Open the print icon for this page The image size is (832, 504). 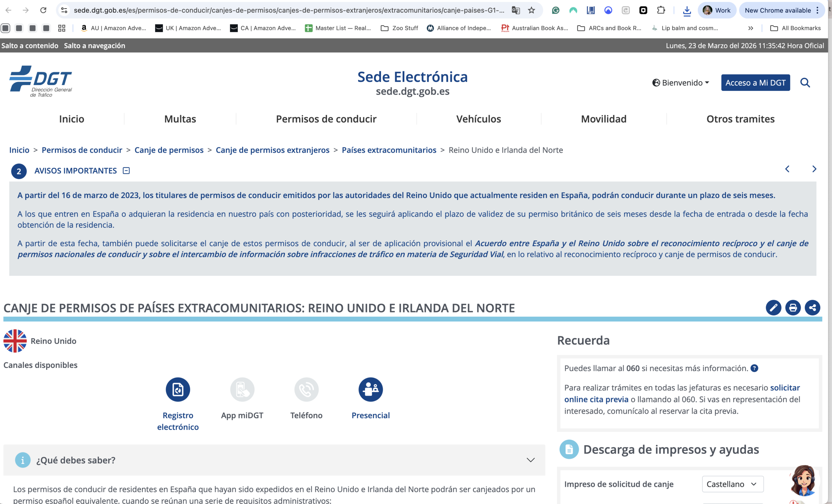[793, 308]
